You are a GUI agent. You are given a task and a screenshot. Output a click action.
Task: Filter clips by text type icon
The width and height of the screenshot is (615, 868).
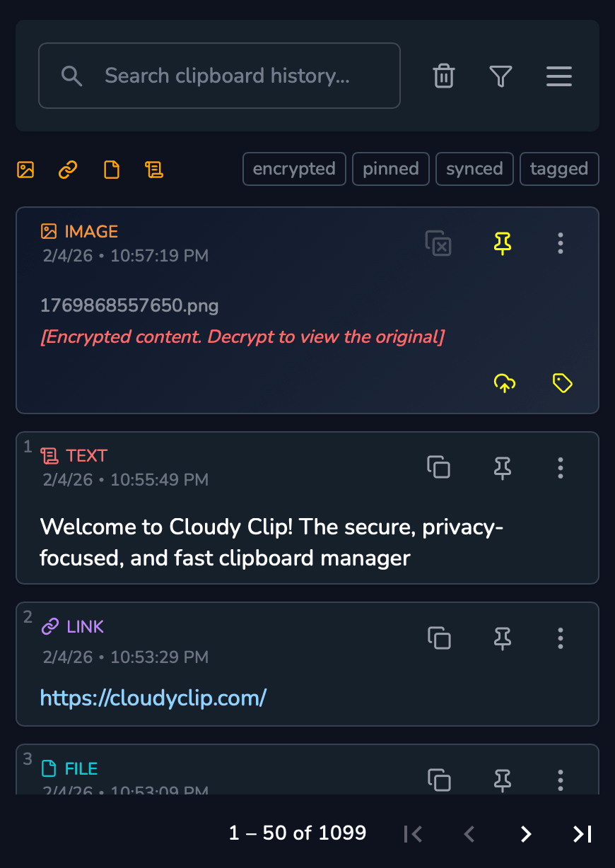point(154,170)
